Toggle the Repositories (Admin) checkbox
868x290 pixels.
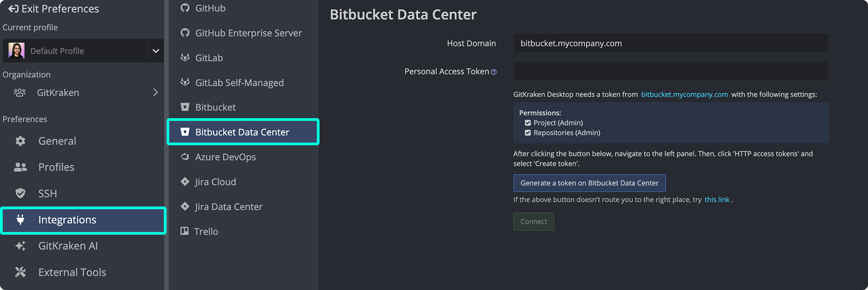coord(528,133)
